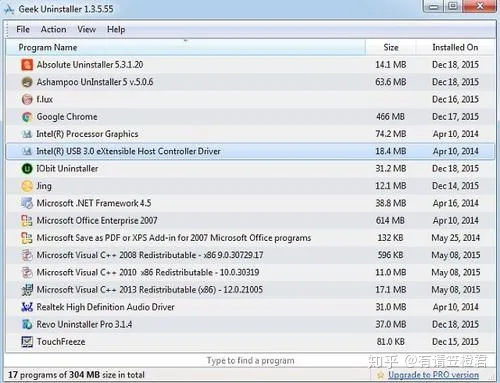Click Dec 15, 2015 install date of TouchFreeze
The image size is (500, 383).
pyautogui.click(x=455, y=342)
